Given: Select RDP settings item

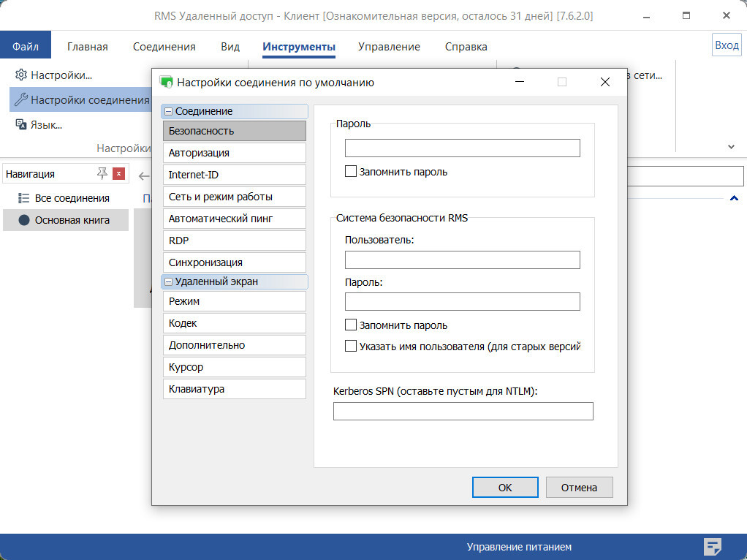Looking at the screenshot, I should click(235, 241).
